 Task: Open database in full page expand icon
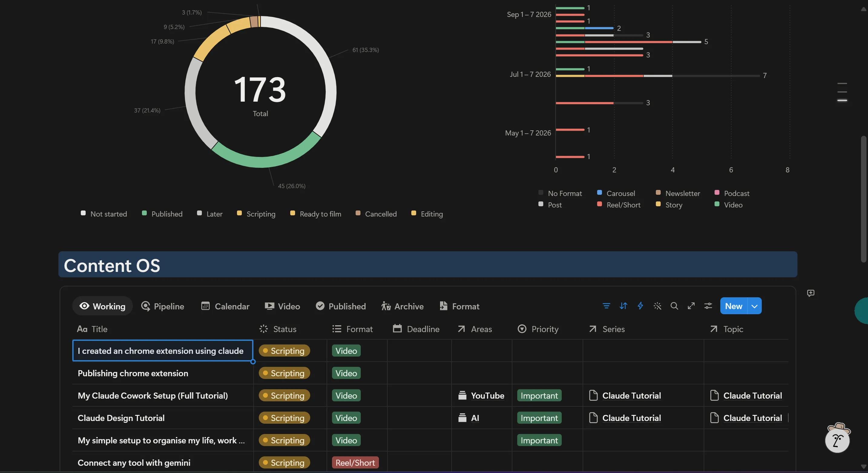tap(691, 306)
